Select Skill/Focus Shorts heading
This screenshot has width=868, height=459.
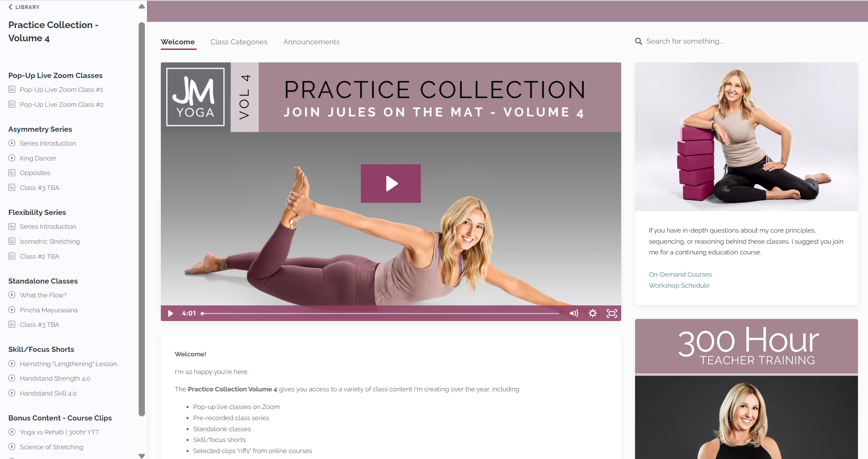point(41,349)
